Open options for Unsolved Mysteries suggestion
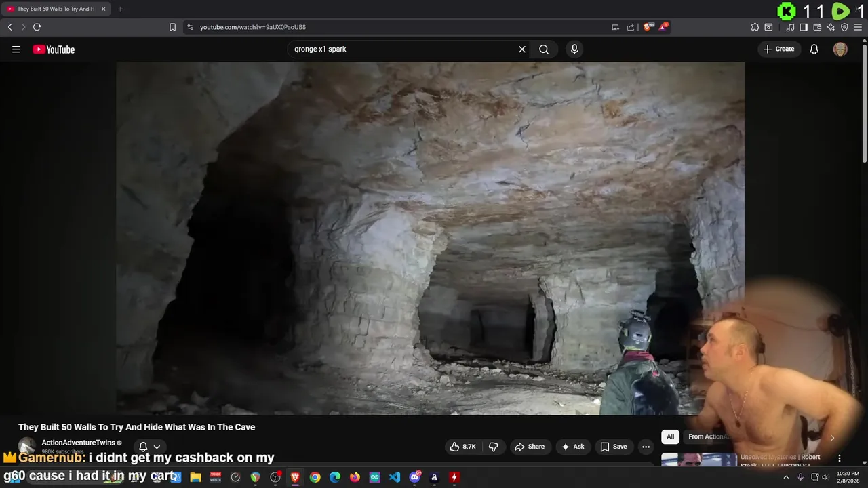Viewport: 868px width, 488px height. [x=840, y=458]
